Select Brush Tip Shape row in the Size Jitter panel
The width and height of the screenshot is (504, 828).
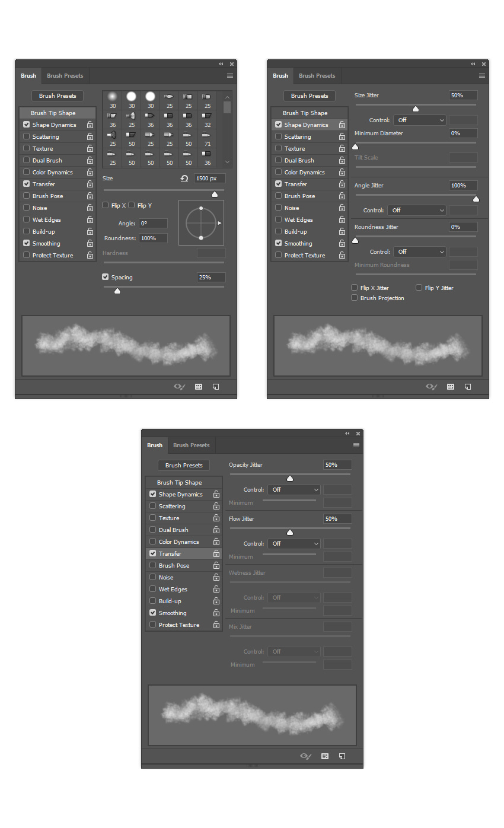click(310, 113)
